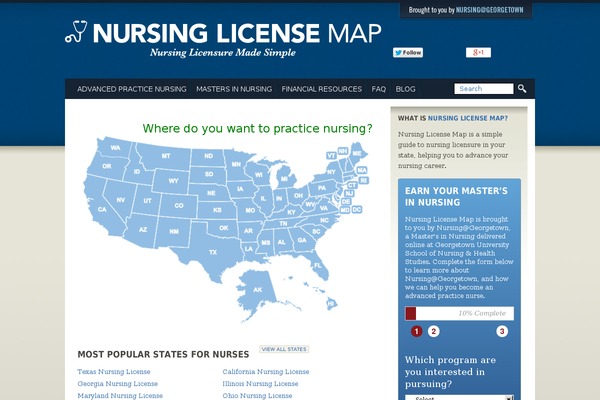Click Washington state on map
The image size is (600, 400).
click(x=115, y=148)
